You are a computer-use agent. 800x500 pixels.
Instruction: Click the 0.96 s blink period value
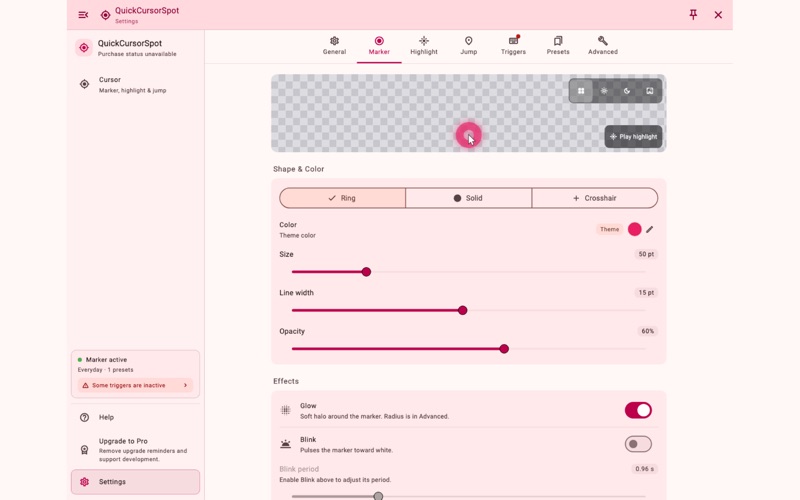[644, 469]
